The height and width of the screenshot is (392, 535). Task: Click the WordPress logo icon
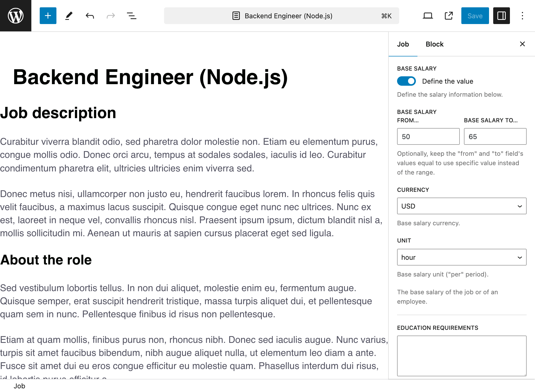(x=16, y=16)
